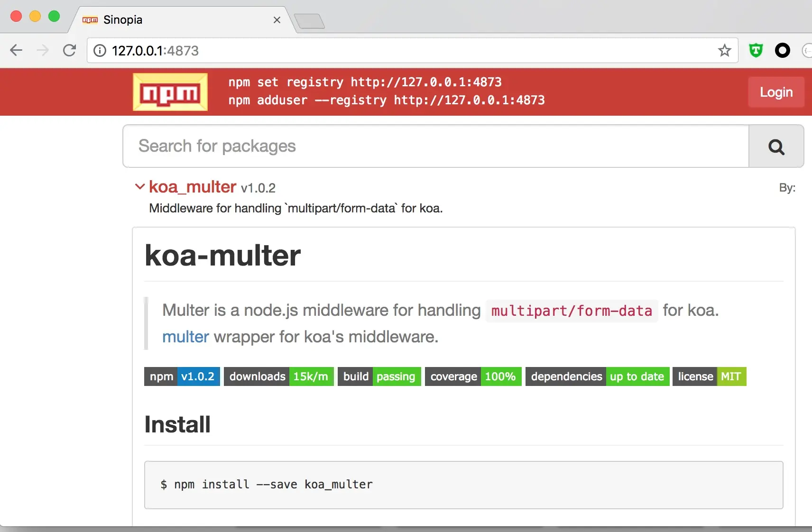Click the downloads 15k/m badge
Viewport: 812px width, 532px height.
pyautogui.click(x=279, y=376)
